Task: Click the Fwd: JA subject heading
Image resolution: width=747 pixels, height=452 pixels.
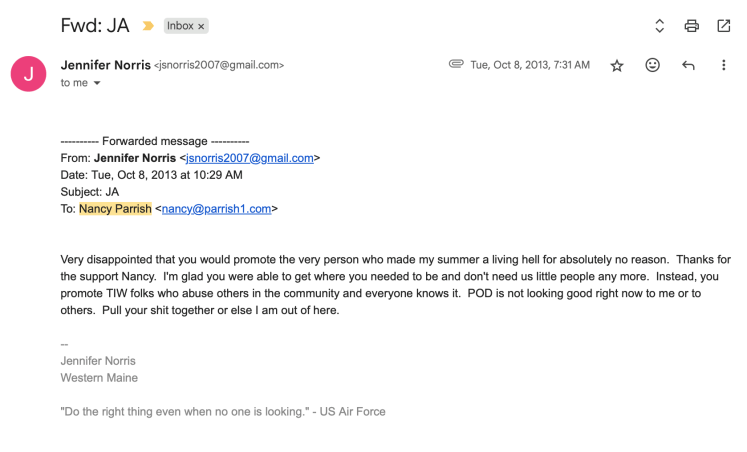Action: point(95,26)
